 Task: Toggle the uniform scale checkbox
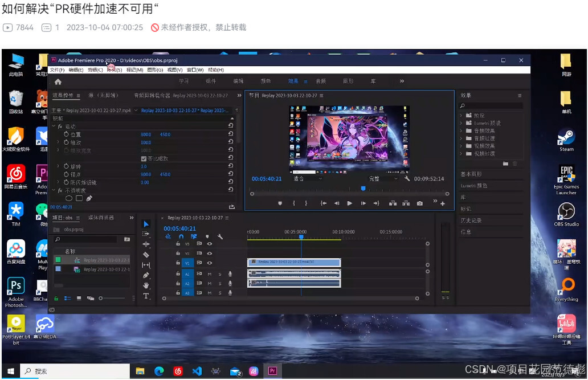[x=143, y=159]
